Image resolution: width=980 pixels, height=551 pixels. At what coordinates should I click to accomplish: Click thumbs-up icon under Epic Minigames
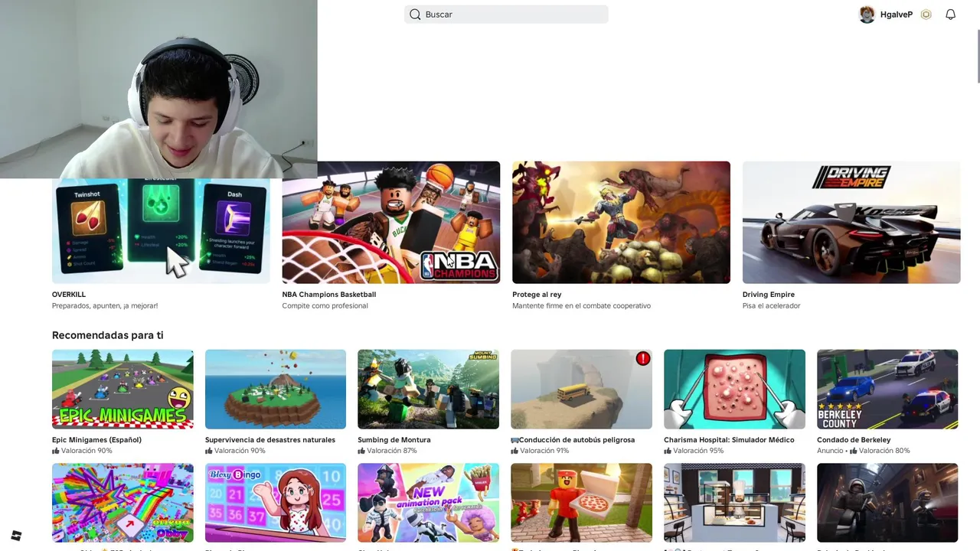56,451
